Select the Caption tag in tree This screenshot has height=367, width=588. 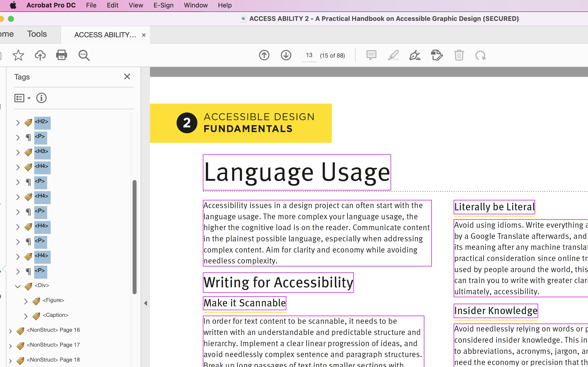(x=55, y=315)
